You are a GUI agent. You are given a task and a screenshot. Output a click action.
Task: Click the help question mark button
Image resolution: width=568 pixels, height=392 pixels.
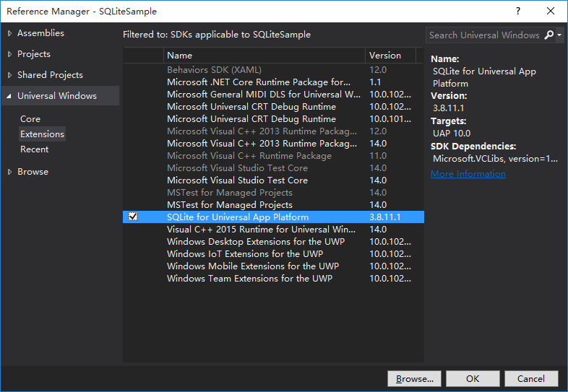click(518, 11)
